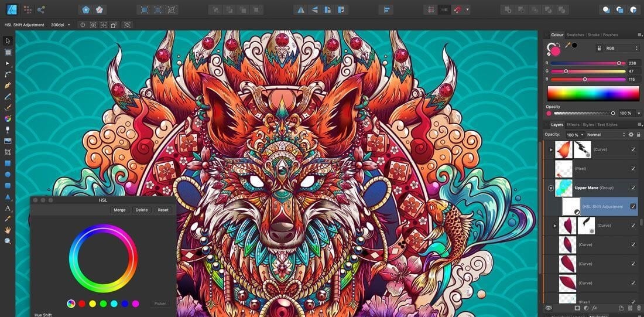Select the Zoom magnifier tool

[8, 241]
